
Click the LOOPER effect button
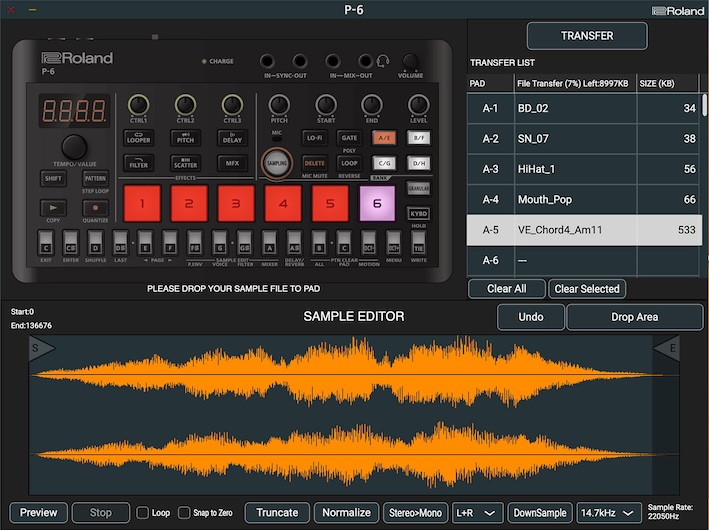coord(138,138)
